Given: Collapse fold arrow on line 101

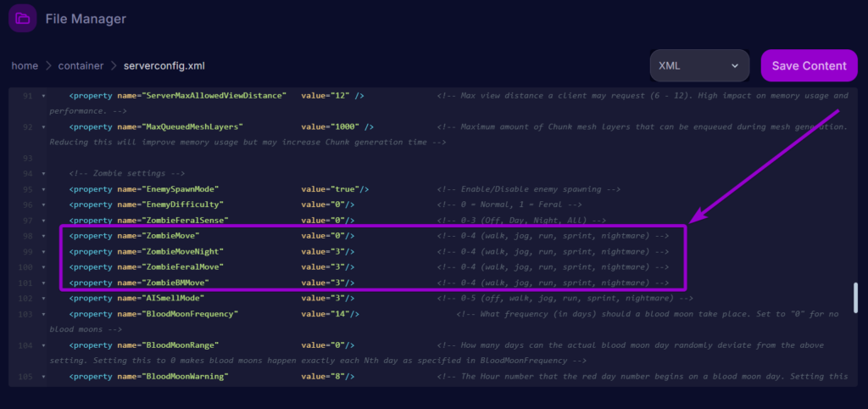Looking at the screenshot, I should point(43,283).
